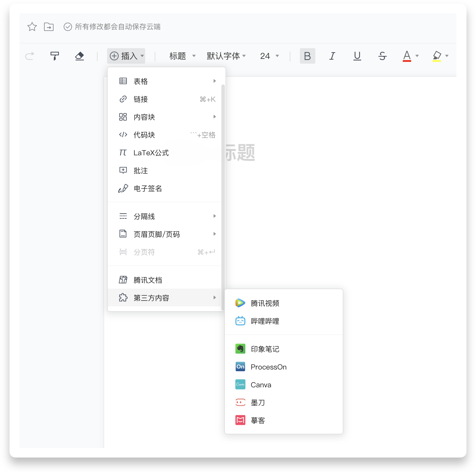Click the auto-save status checkmark icon
The height and width of the screenshot is (473, 476).
(68, 27)
